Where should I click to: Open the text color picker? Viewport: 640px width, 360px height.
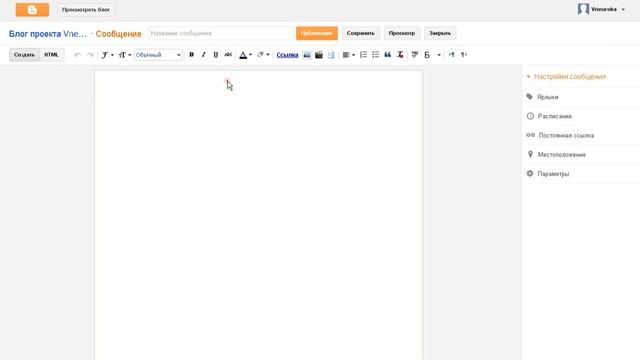tap(245, 55)
